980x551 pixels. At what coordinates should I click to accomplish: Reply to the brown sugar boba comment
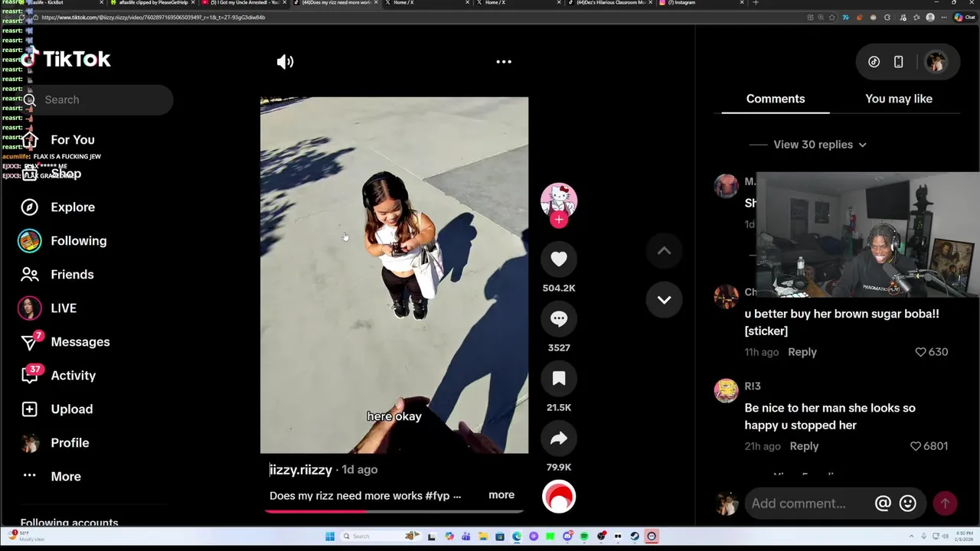coord(802,352)
